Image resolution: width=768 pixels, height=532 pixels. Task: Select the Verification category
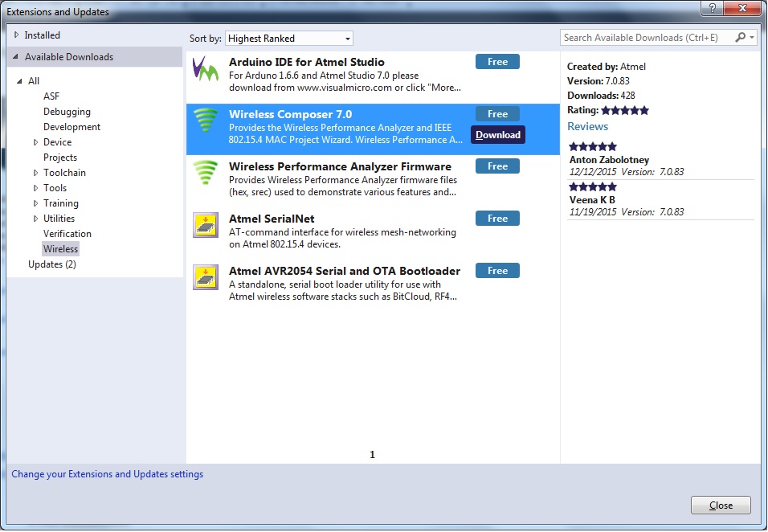coord(67,234)
